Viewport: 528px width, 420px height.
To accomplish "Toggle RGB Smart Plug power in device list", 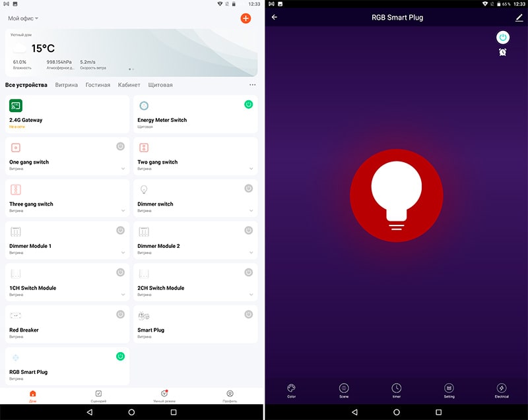I will [x=120, y=356].
